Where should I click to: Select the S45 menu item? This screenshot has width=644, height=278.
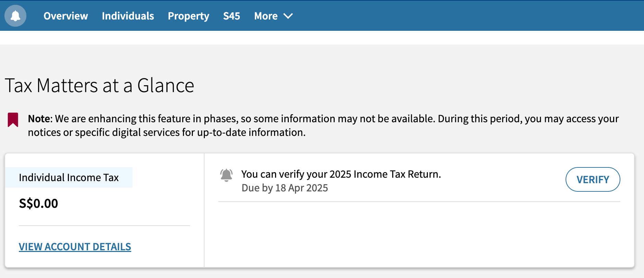click(x=232, y=16)
